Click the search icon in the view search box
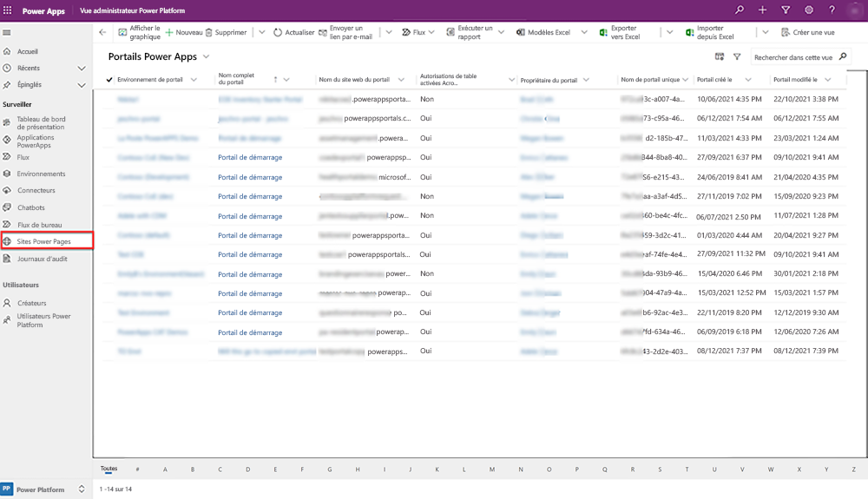This screenshot has width=868, height=499. pos(843,56)
